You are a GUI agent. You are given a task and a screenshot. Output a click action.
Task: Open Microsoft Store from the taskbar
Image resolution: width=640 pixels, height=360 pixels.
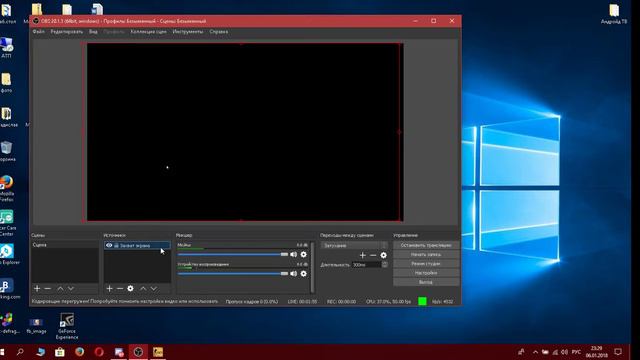60,352
